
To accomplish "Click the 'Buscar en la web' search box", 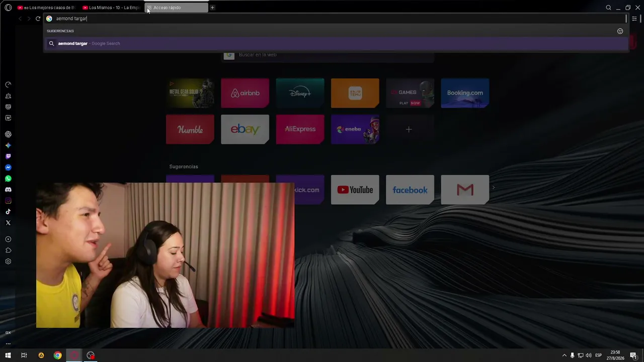I will [328, 55].
